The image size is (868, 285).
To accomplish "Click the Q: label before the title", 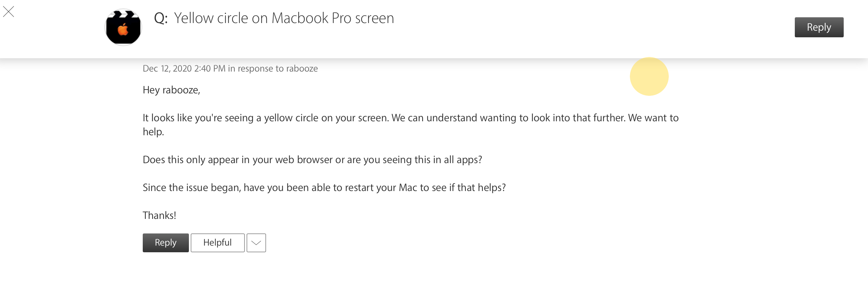I will coord(161,18).
